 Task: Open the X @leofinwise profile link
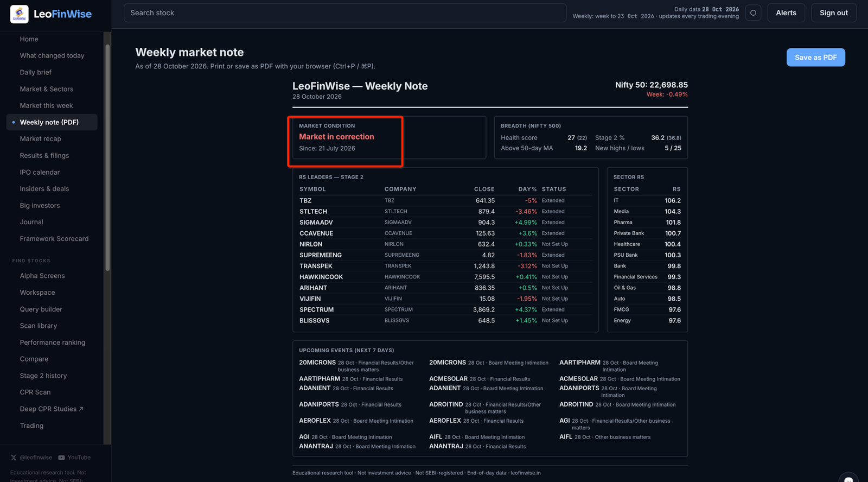coord(31,458)
